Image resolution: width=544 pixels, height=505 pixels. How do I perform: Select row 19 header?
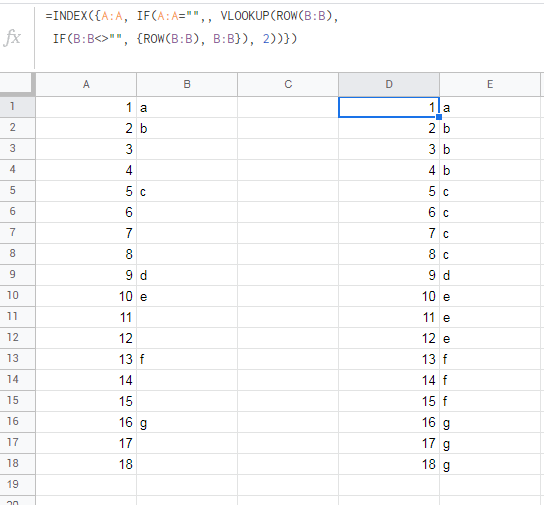pos(17,485)
